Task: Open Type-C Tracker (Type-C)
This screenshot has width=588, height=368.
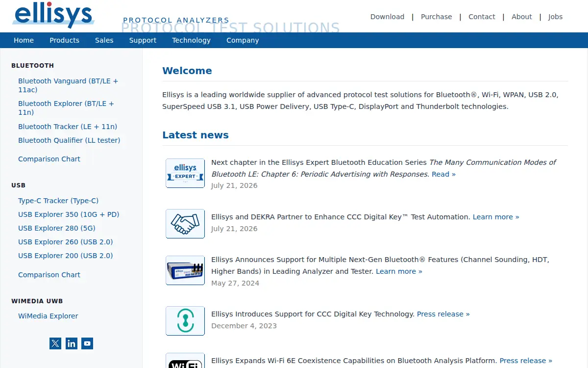Action: pyautogui.click(x=58, y=201)
